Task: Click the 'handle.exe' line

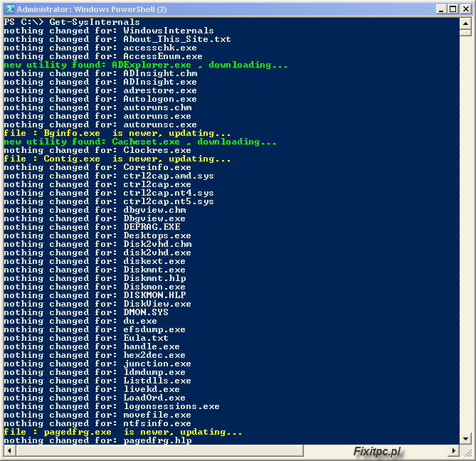Action: [x=92, y=346]
